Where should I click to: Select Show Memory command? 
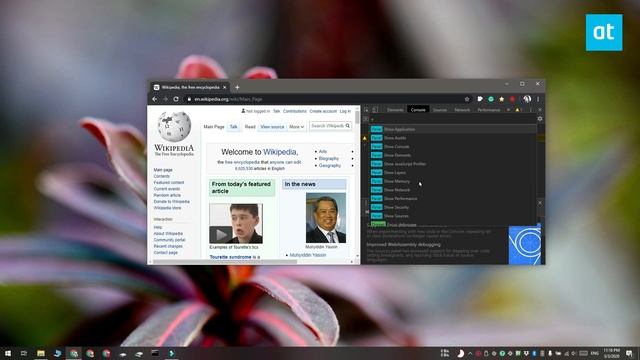pyautogui.click(x=453, y=181)
